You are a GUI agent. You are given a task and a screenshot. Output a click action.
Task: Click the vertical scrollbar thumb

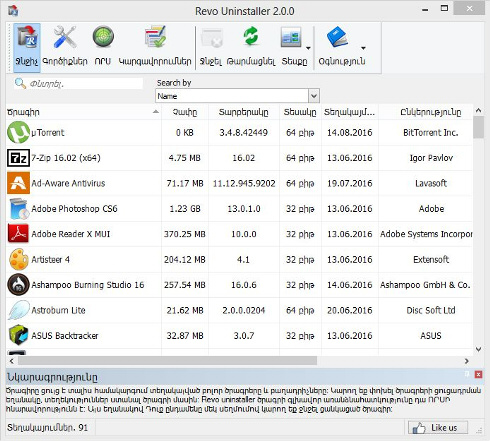point(478,127)
